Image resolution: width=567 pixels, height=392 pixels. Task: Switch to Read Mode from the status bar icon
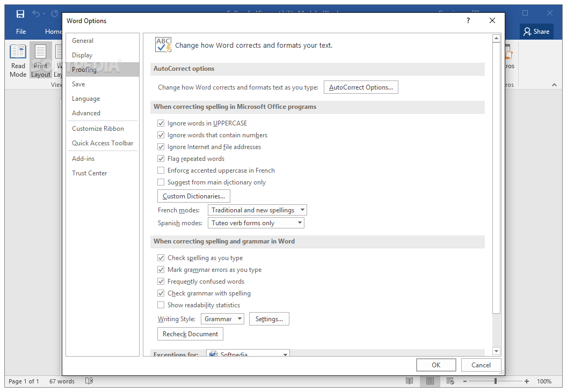409,381
